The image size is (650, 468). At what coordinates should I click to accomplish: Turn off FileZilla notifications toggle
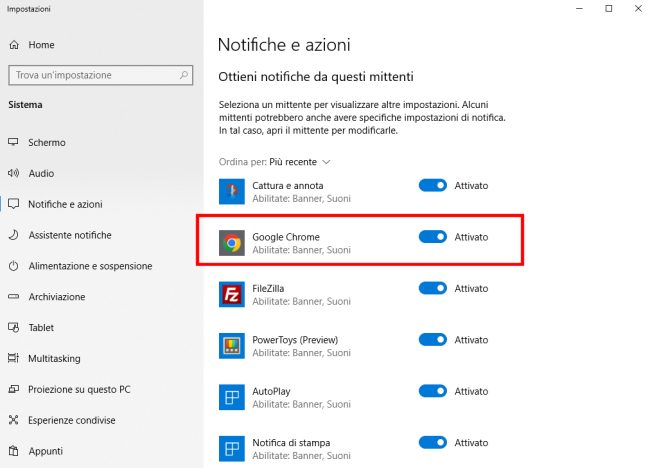(432, 288)
